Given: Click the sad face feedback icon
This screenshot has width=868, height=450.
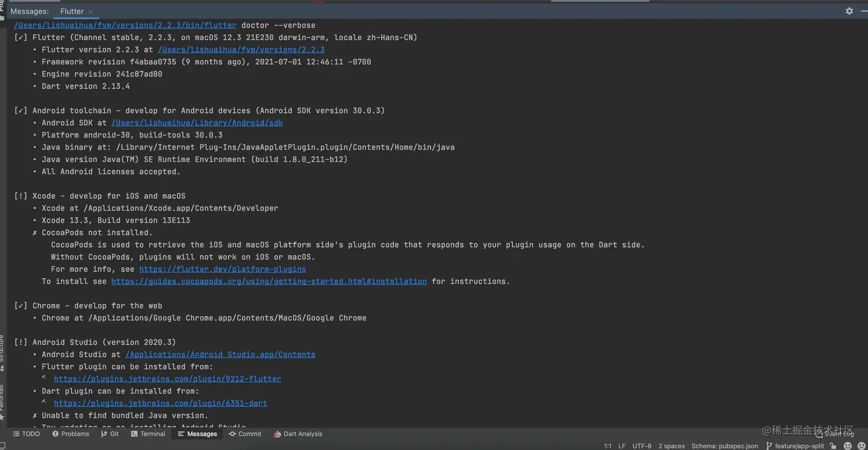Looking at the screenshot, I should point(861,446).
